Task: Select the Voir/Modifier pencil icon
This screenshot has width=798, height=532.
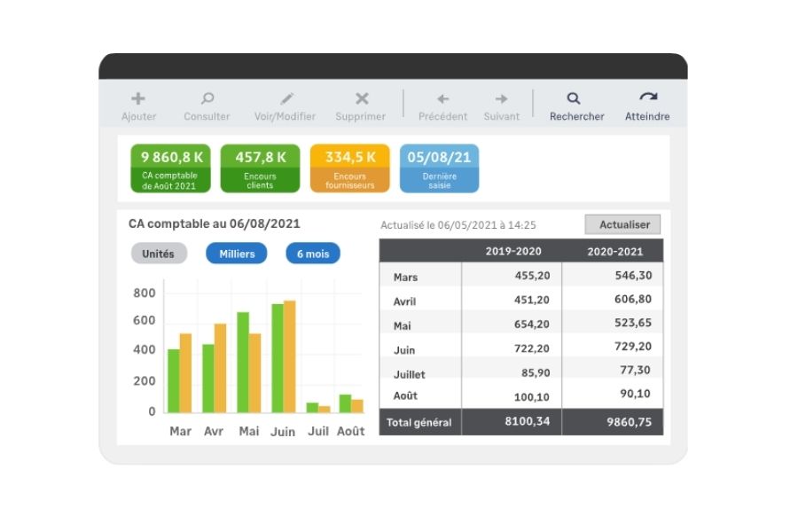Action: 286,99
